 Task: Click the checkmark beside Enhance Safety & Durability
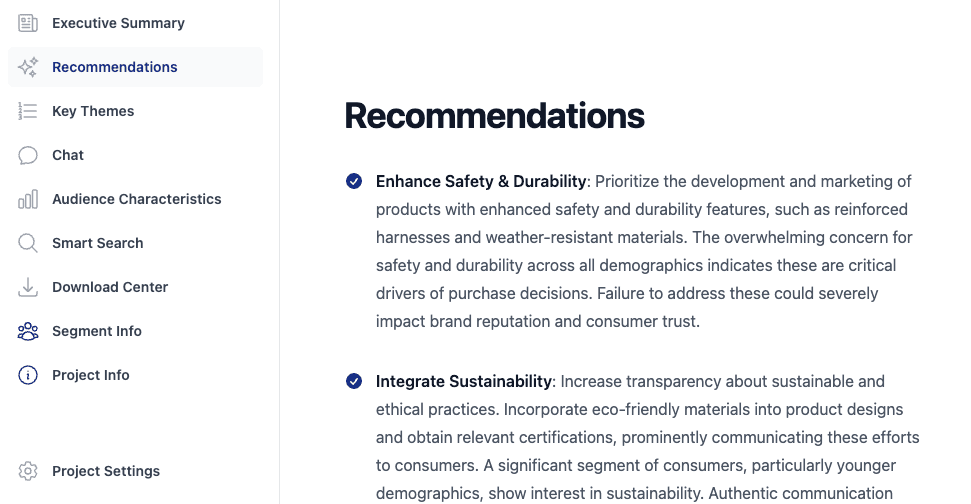(354, 181)
